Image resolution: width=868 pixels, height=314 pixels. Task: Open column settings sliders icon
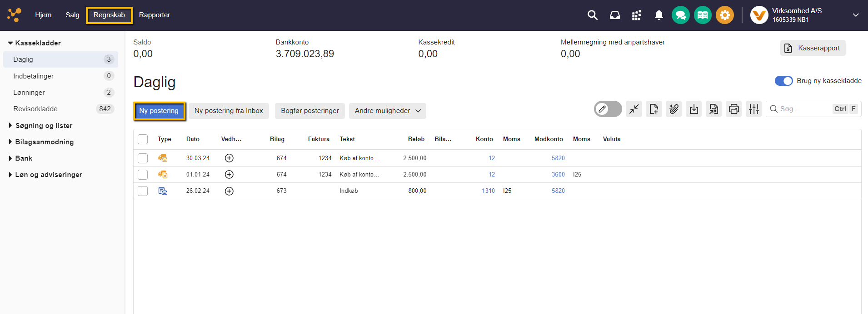tap(754, 109)
